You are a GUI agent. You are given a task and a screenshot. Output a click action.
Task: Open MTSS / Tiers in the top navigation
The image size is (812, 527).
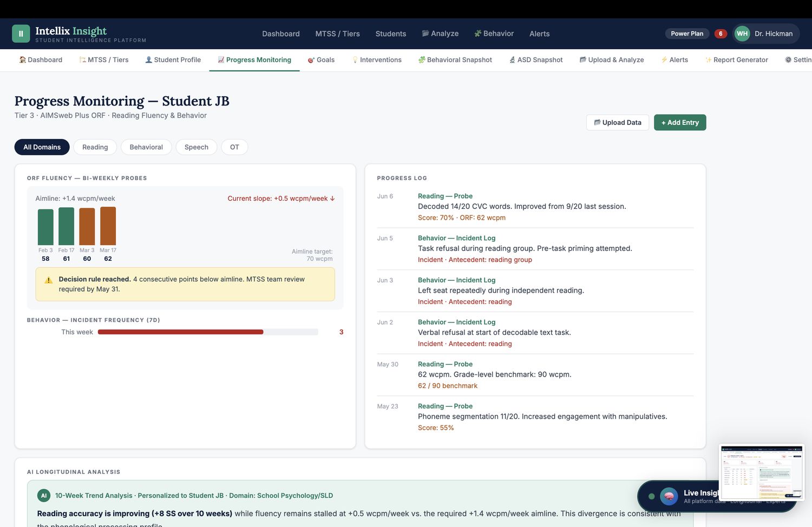click(338, 34)
